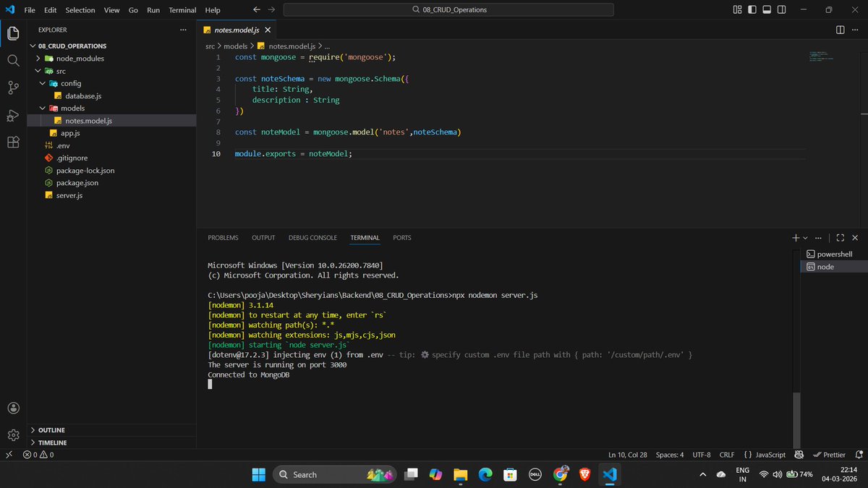Screen dimensions: 868x488
Task: Collapse the models folder
Action: pos(43,108)
